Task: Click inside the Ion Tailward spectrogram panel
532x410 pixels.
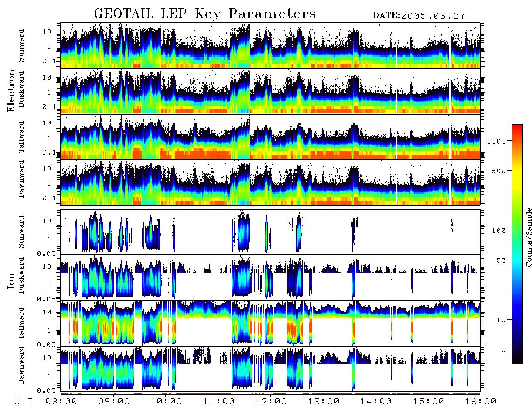Action: tap(270, 323)
